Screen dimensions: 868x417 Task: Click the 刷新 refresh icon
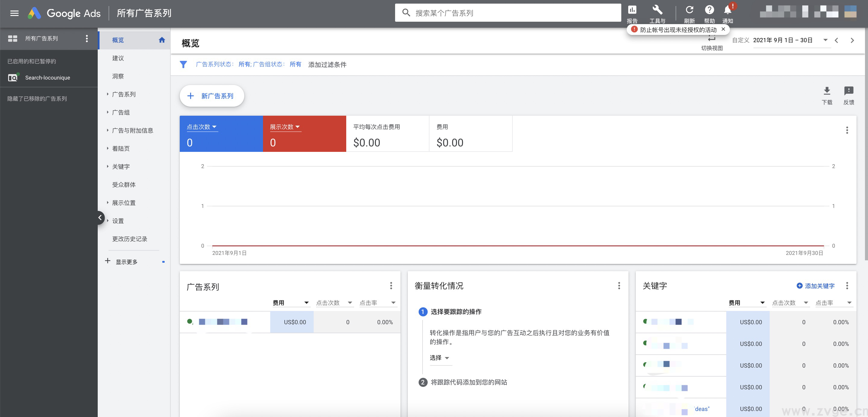coord(689,11)
